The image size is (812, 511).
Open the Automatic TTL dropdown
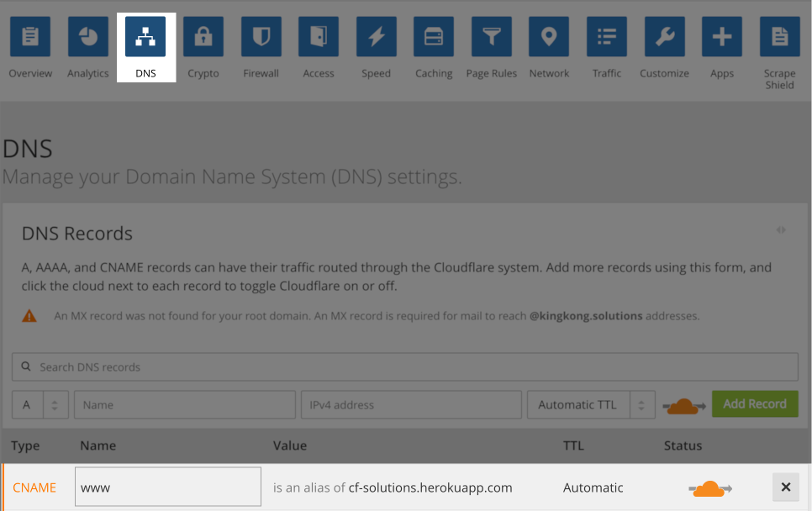[590, 405]
